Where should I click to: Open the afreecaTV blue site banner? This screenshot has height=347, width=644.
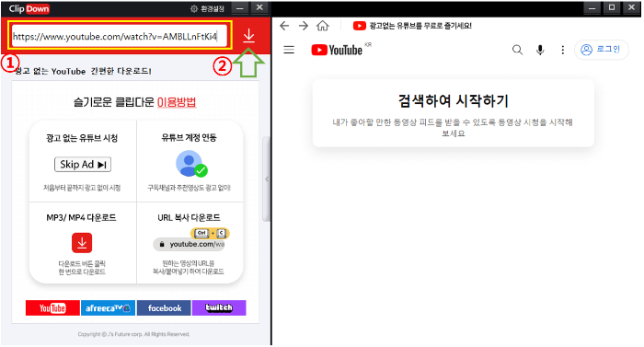pos(108,308)
